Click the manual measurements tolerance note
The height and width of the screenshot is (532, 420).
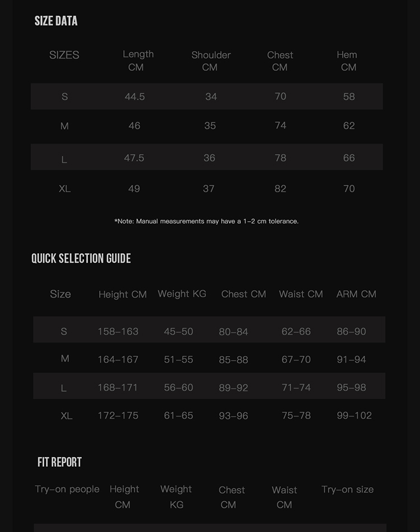point(207,221)
